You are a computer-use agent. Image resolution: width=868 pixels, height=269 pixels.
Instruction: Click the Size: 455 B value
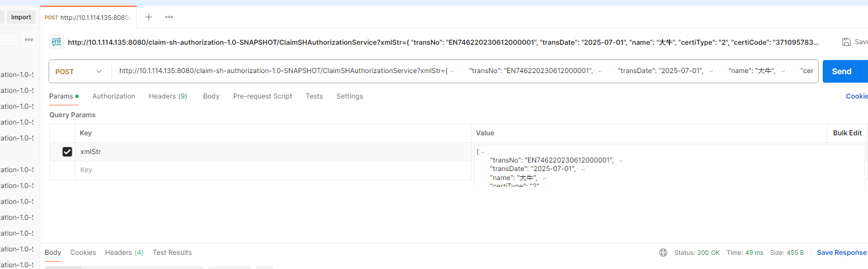(x=787, y=253)
